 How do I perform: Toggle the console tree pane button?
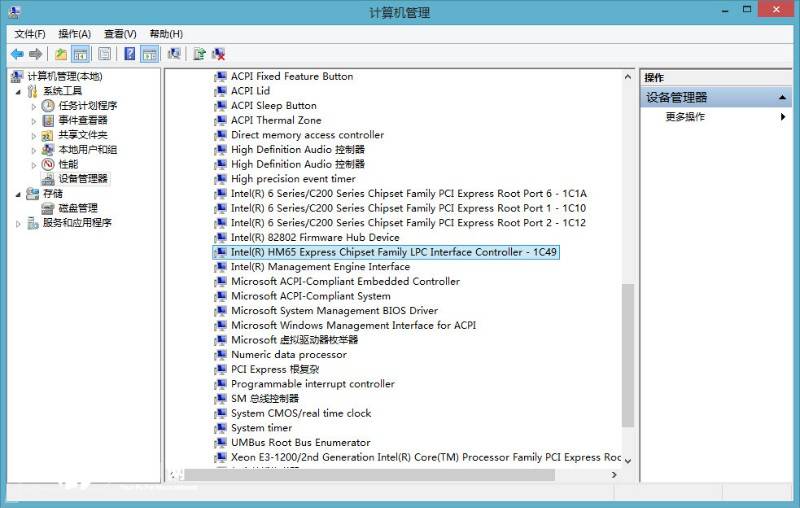[81, 54]
